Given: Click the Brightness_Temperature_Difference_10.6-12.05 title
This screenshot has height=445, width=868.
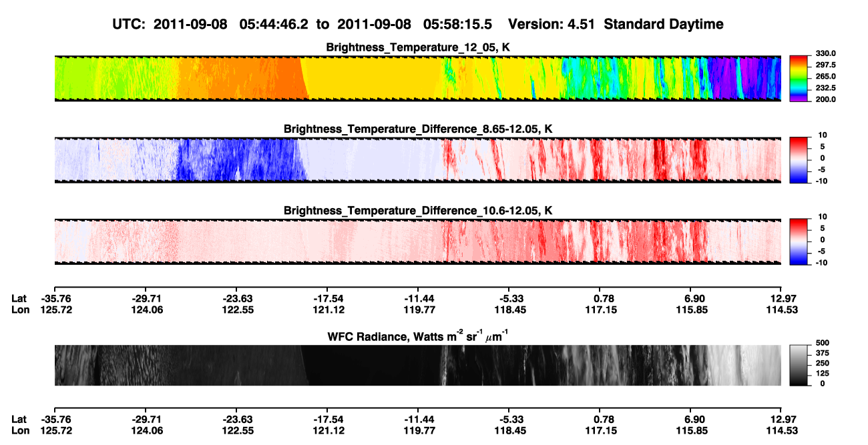Looking at the screenshot, I should click(x=418, y=211).
